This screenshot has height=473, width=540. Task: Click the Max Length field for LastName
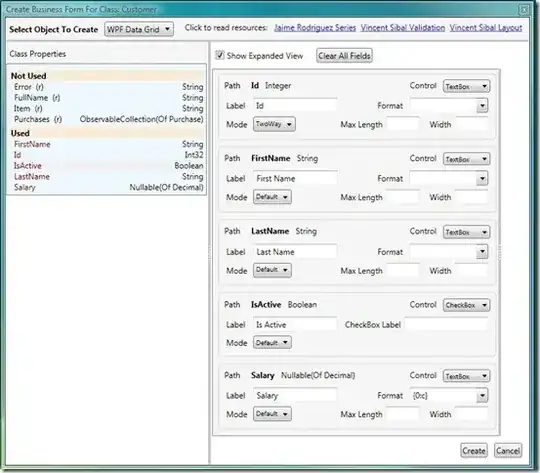click(403, 271)
